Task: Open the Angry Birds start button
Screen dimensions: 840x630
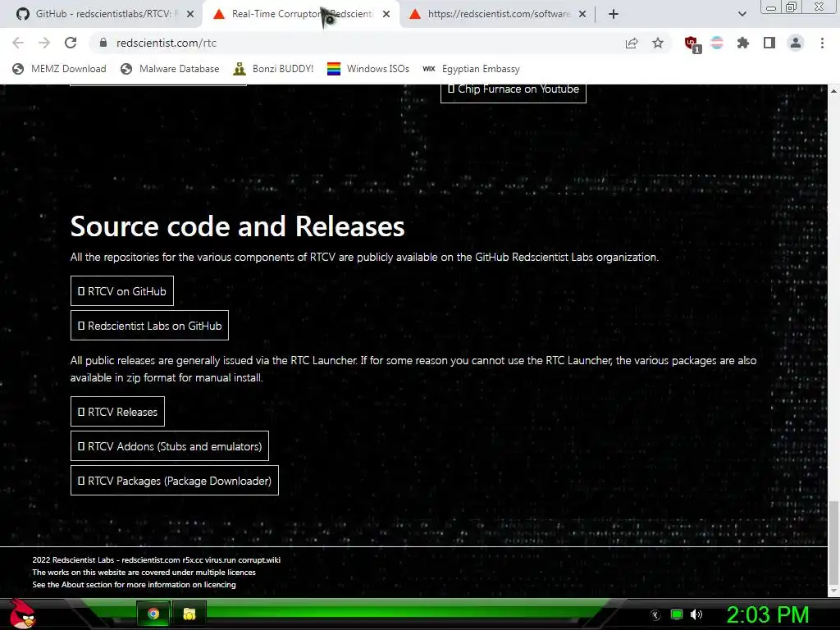Action: (22, 614)
